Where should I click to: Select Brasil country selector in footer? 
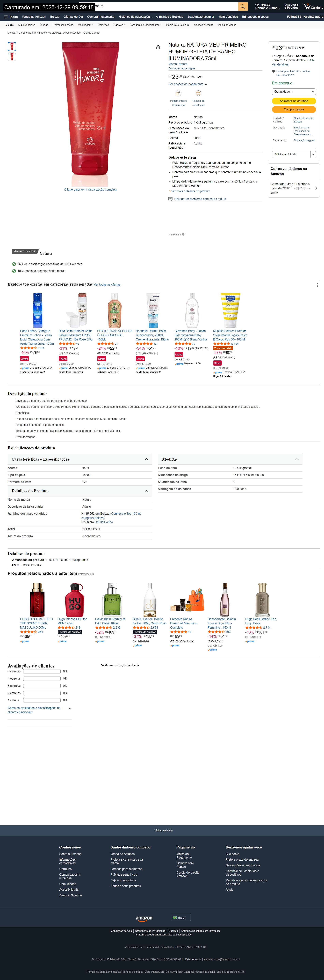(x=181, y=918)
